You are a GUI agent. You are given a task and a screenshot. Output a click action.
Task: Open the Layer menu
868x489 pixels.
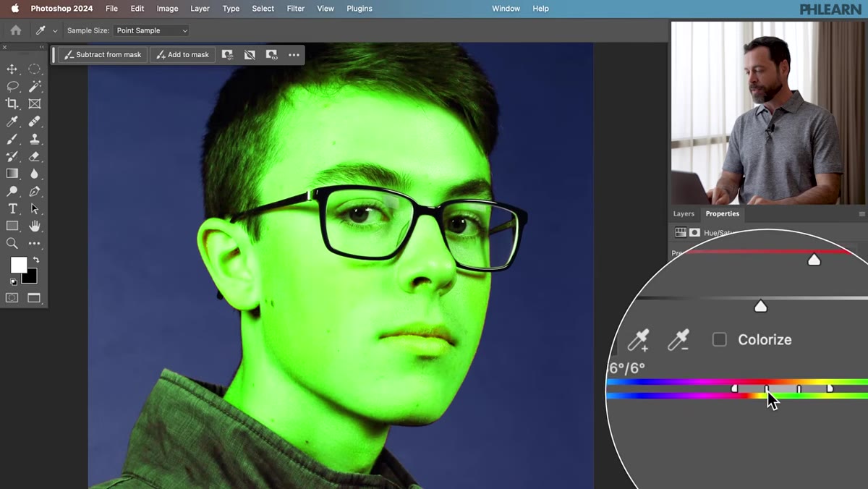200,9
